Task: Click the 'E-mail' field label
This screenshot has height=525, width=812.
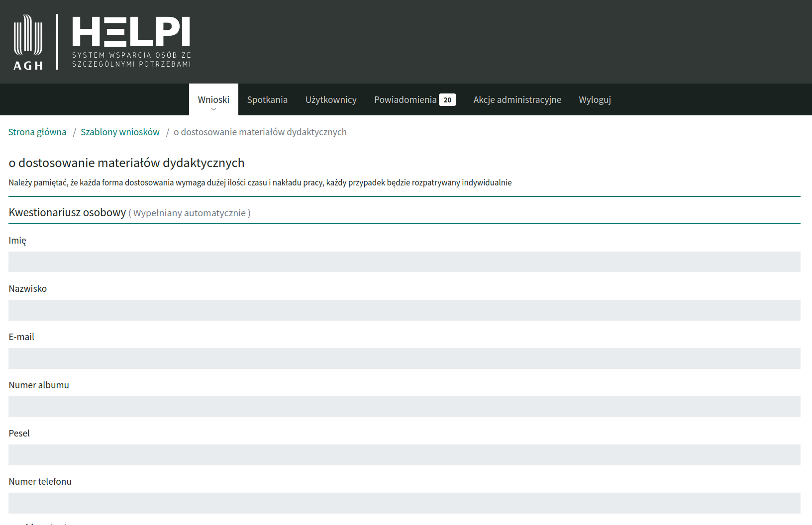Action: coord(21,337)
